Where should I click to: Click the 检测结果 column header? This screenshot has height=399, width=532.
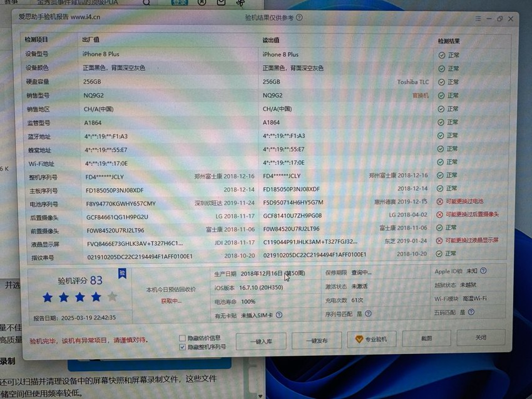pyautogui.click(x=449, y=41)
